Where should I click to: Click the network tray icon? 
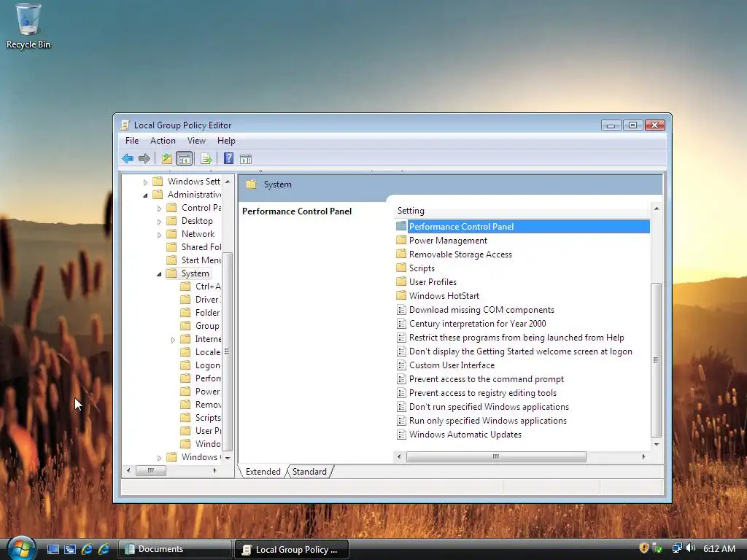(x=676, y=548)
